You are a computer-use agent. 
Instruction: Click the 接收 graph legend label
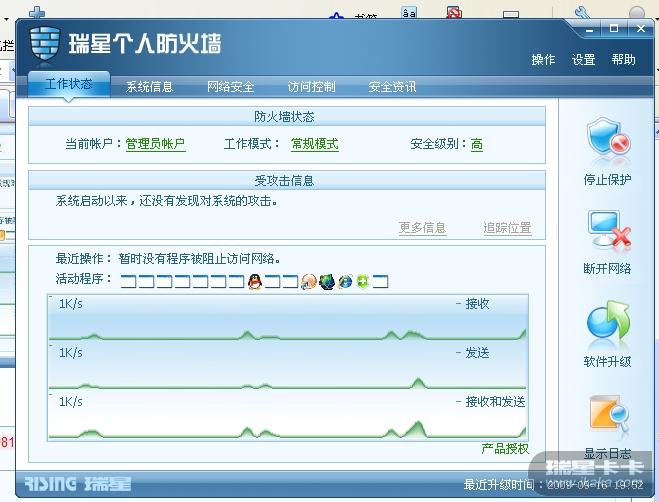click(477, 304)
